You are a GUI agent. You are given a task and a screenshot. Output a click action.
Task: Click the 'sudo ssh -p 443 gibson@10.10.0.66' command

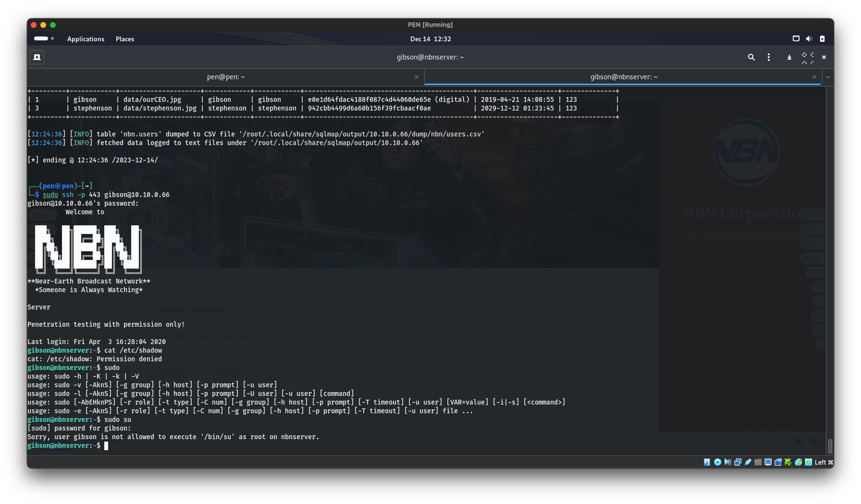(x=106, y=195)
